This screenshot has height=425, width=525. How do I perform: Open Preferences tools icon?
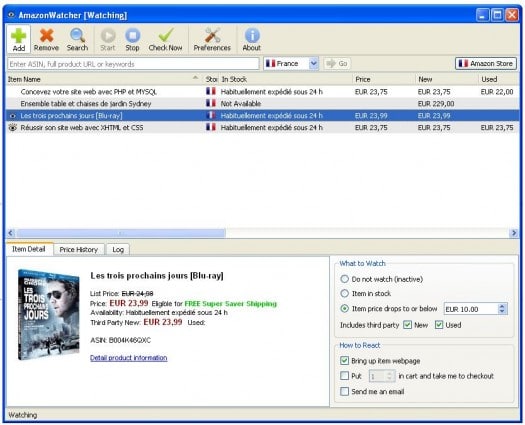(212, 39)
